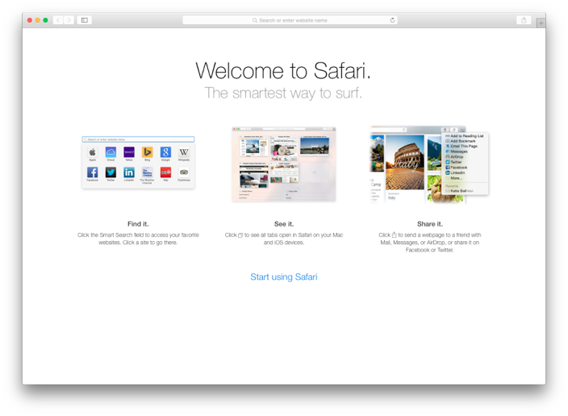Go forward using the toolbar forward arrow

click(69, 20)
